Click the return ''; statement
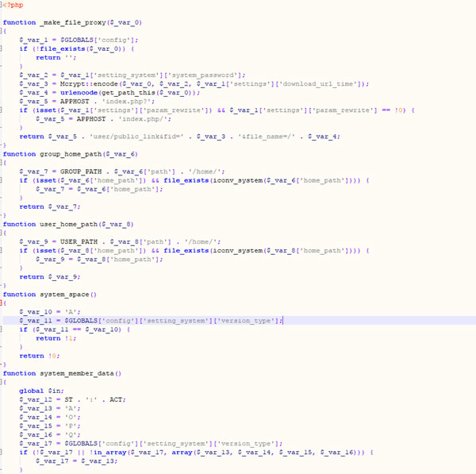Screen dimensions: 476x474 [56, 58]
